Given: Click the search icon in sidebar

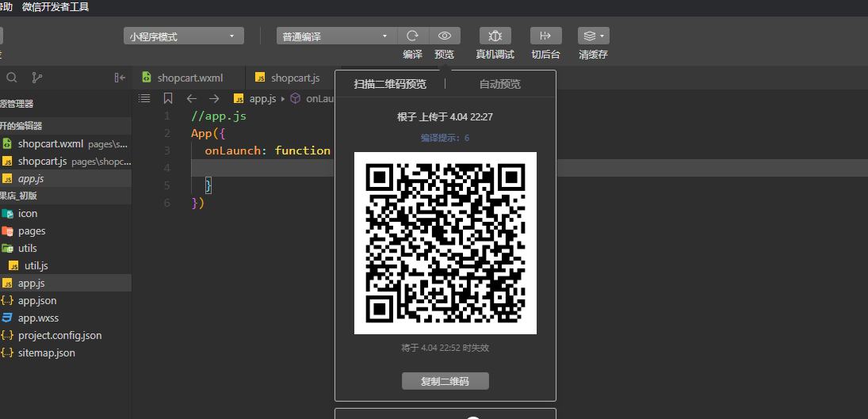Looking at the screenshot, I should [x=12, y=78].
